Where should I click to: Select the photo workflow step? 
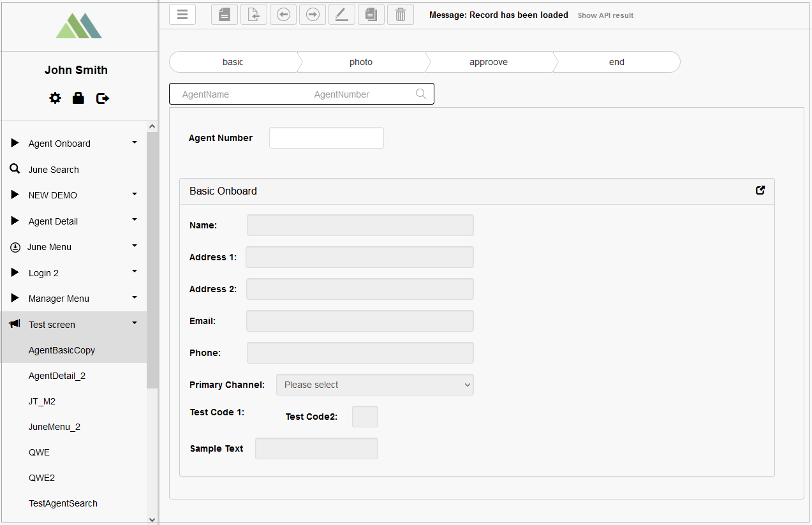click(361, 62)
